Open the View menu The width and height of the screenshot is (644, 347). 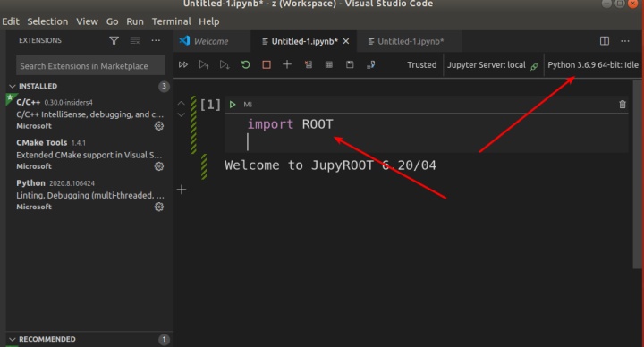[x=87, y=21]
